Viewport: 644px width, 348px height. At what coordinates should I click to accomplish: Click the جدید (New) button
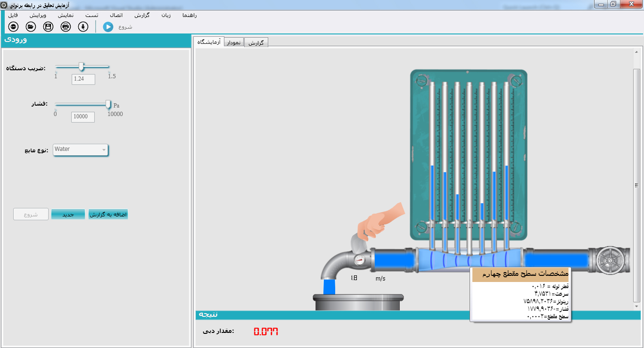click(x=68, y=214)
